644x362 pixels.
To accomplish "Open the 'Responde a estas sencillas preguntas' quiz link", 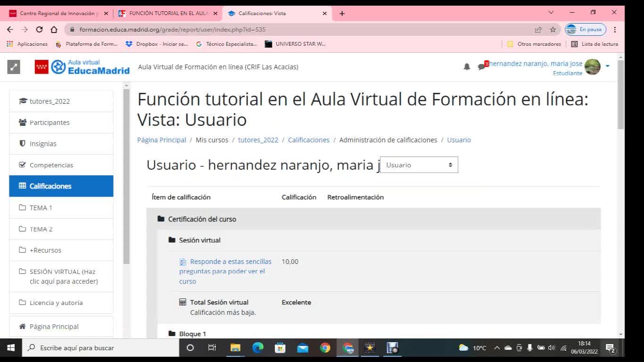I will pyautogui.click(x=225, y=271).
